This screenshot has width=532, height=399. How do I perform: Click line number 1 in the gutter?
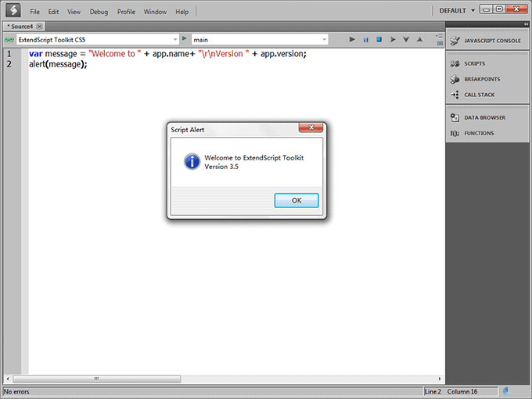coord(9,54)
